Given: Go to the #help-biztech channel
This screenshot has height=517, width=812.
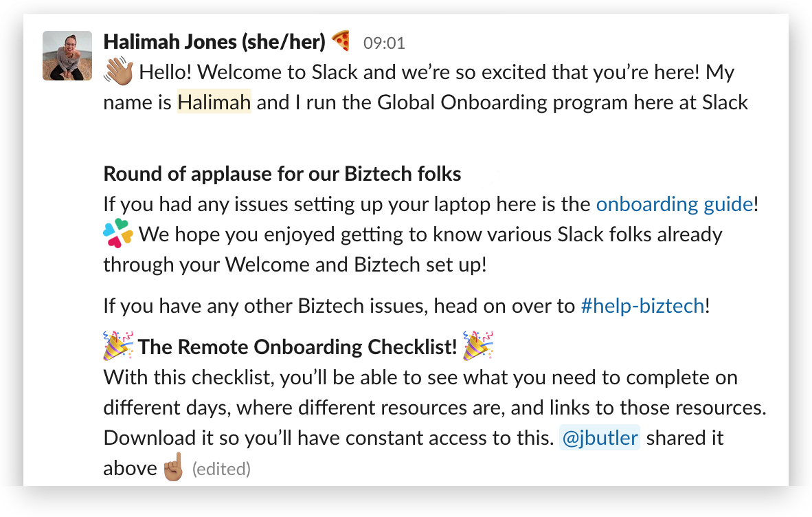Looking at the screenshot, I should [642, 306].
